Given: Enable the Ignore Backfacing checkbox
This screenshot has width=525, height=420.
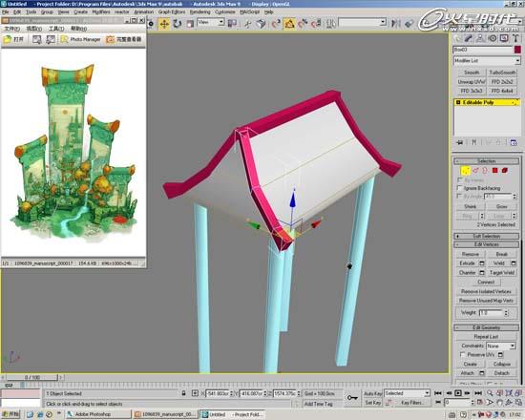Looking at the screenshot, I should (460, 188).
